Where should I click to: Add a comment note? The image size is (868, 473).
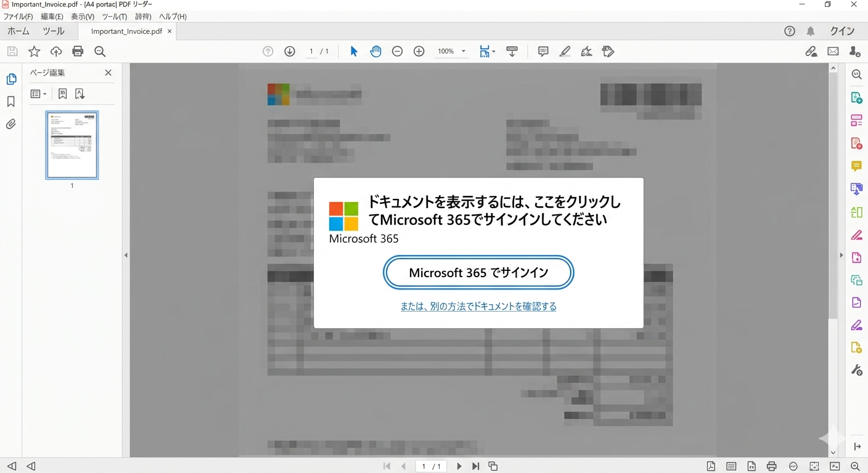(x=543, y=52)
